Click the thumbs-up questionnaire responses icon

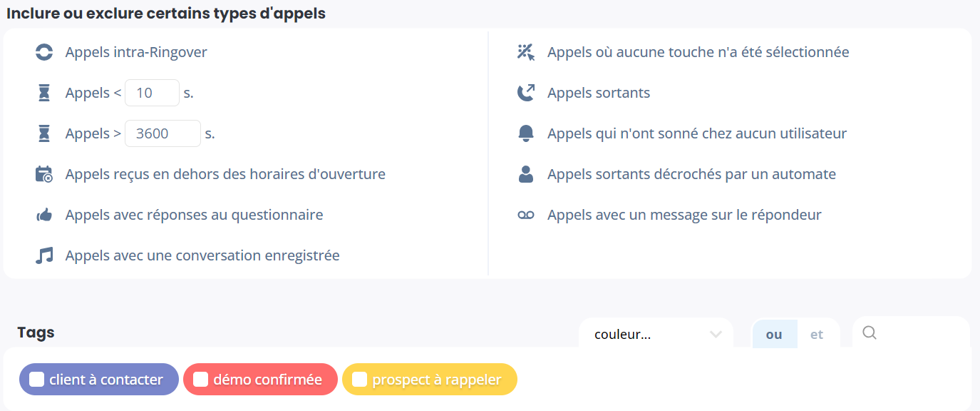pyautogui.click(x=44, y=215)
